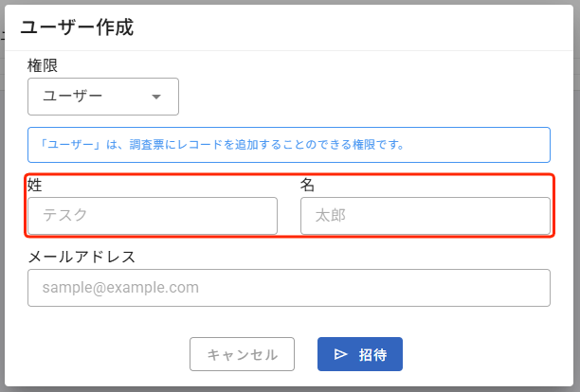Click the ユーザー作成 dialog title
Viewport: 580px width, 392px height.
point(77,27)
